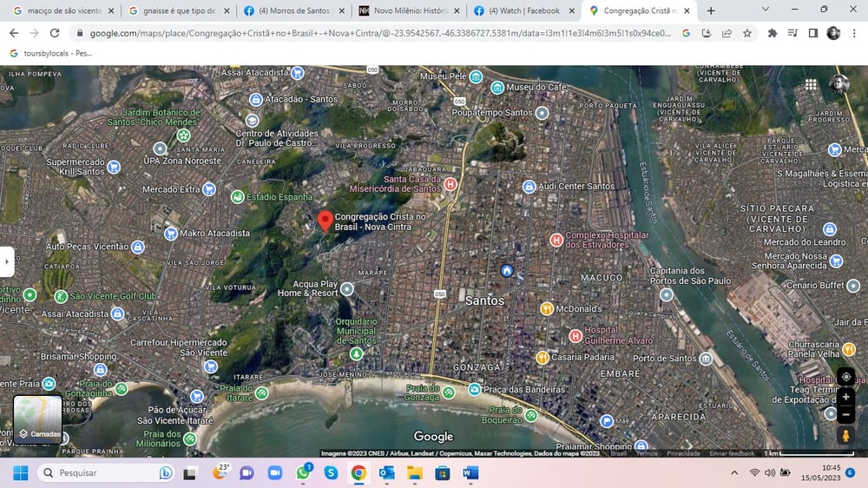The height and width of the screenshot is (488, 868).
Task: Open Street View Pegman
Action: tap(845, 436)
